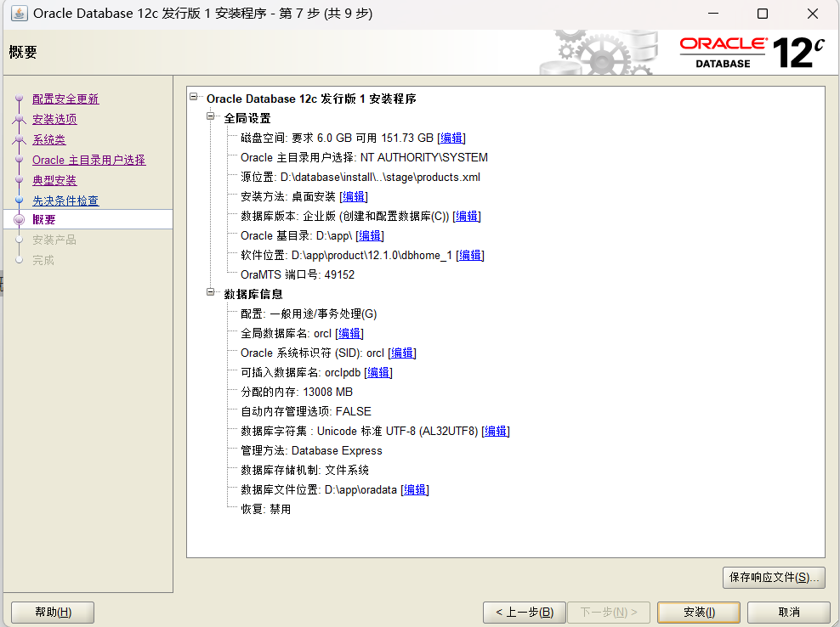Cancel setup with 取消 button
Image resolution: width=840 pixels, height=627 pixels.
[789, 612]
